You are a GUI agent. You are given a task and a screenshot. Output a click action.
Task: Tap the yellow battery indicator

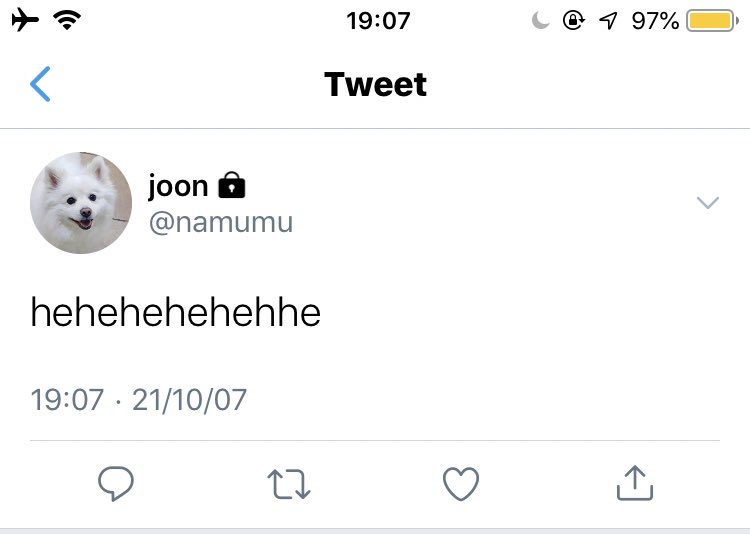click(712, 21)
